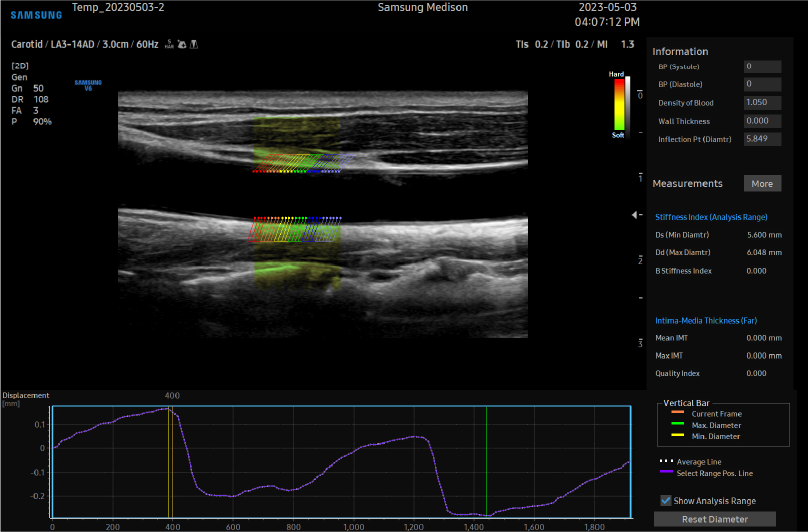Click the Max IMT label
The height and width of the screenshot is (532, 808).
[669, 356]
